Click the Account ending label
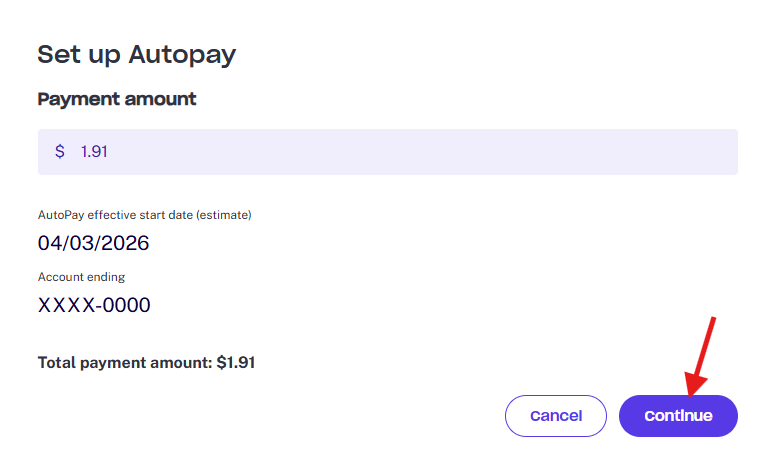 point(81,277)
